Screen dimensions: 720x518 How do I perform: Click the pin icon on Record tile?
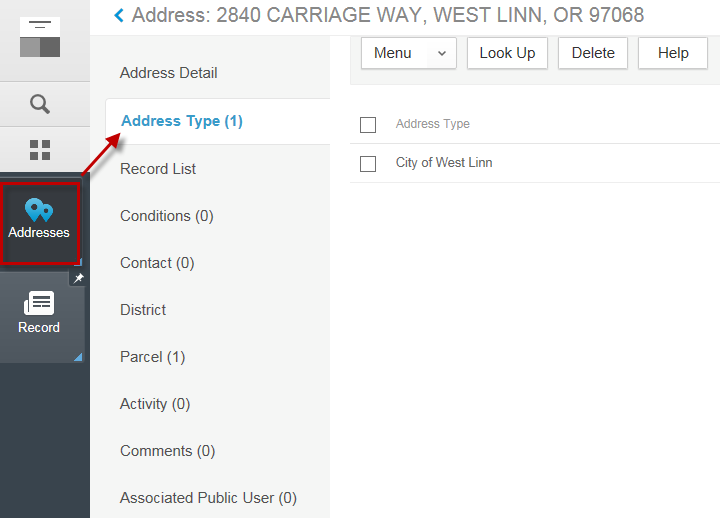click(x=78, y=279)
